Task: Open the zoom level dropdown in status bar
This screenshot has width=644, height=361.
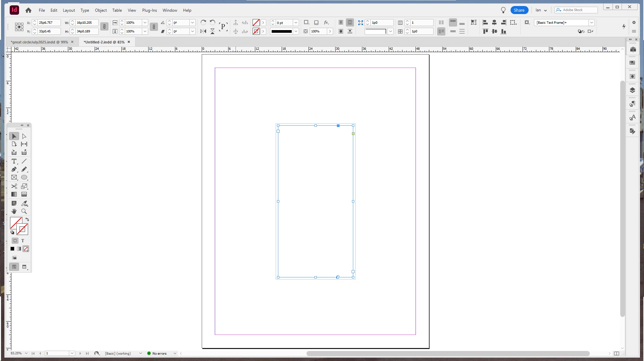Action: pos(26,353)
